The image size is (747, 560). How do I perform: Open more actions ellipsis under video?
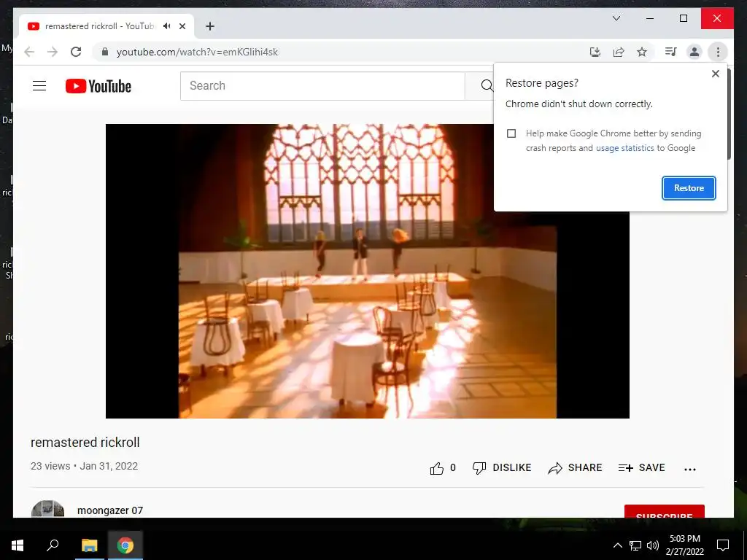(x=689, y=469)
